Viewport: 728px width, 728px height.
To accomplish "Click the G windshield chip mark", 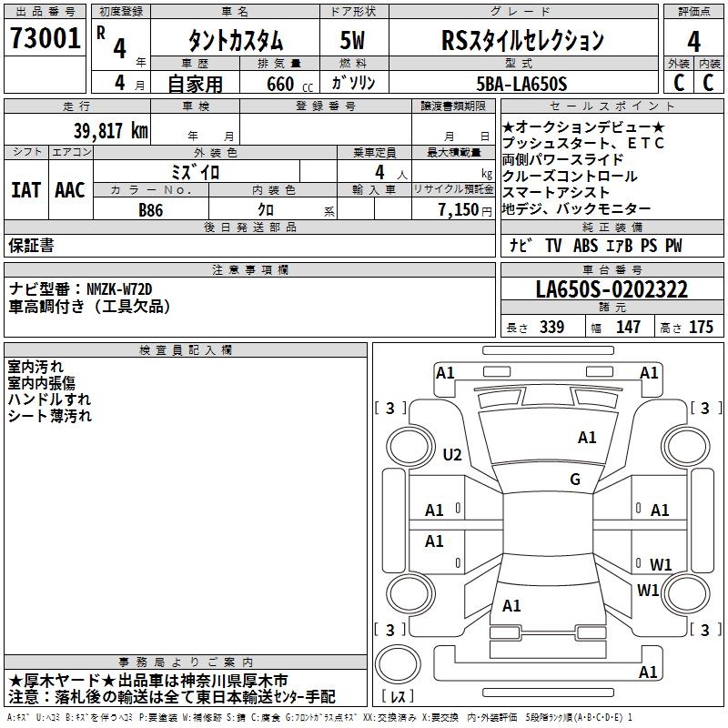I will coord(575,480).
